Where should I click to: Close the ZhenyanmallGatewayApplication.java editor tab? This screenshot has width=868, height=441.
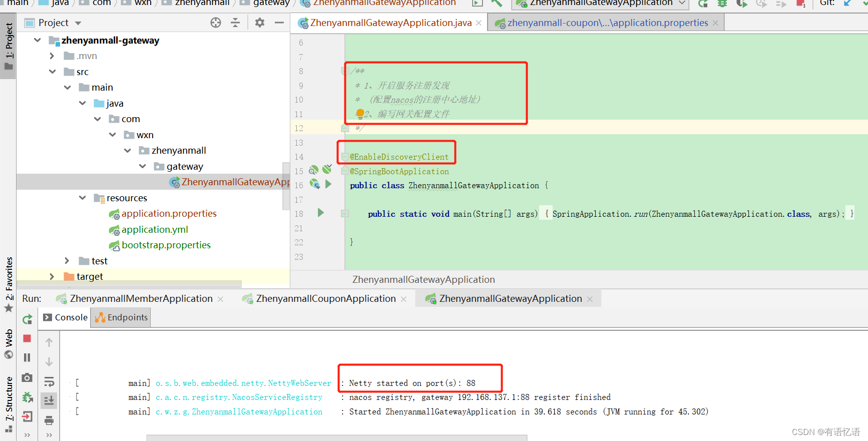point(479,23)
